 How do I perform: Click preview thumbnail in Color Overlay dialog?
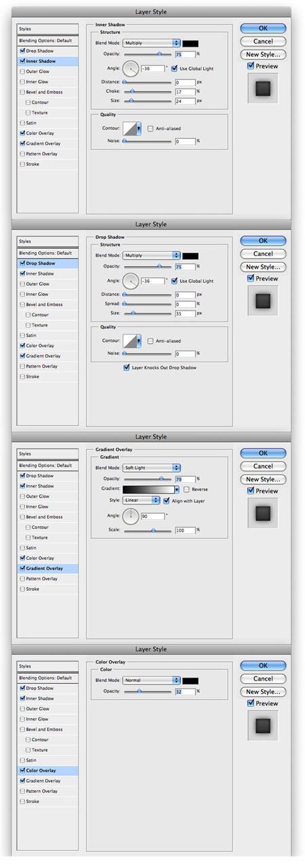(x=263, y=725)
